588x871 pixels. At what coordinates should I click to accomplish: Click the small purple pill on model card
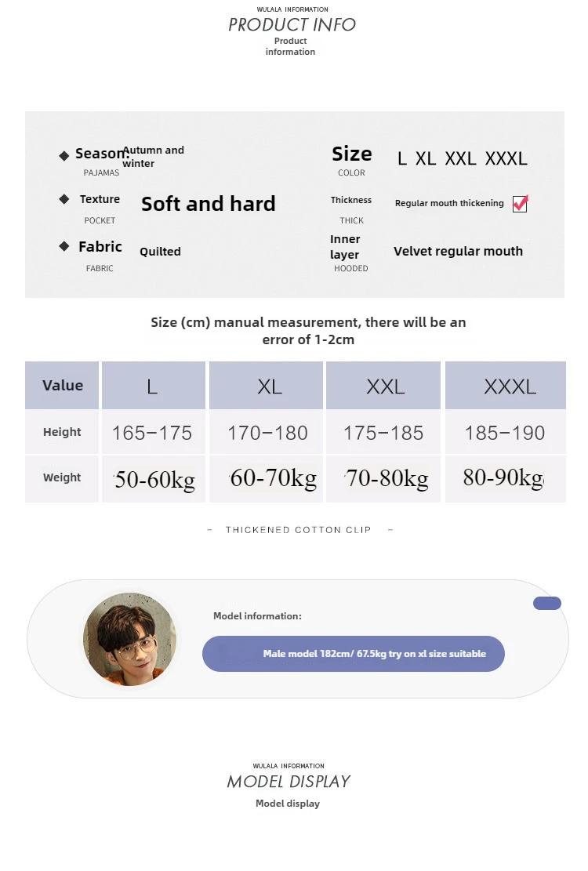[546, 603]
